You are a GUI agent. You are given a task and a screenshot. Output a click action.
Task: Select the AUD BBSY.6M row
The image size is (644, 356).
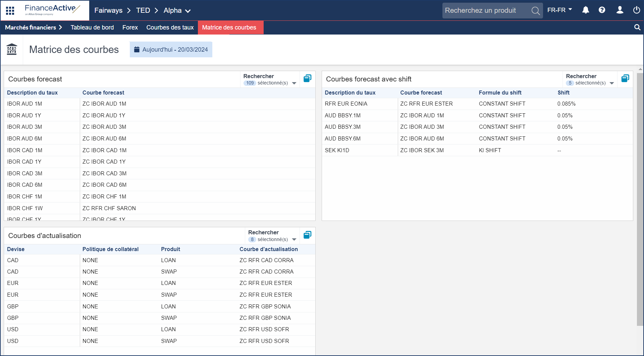point(477,138)
